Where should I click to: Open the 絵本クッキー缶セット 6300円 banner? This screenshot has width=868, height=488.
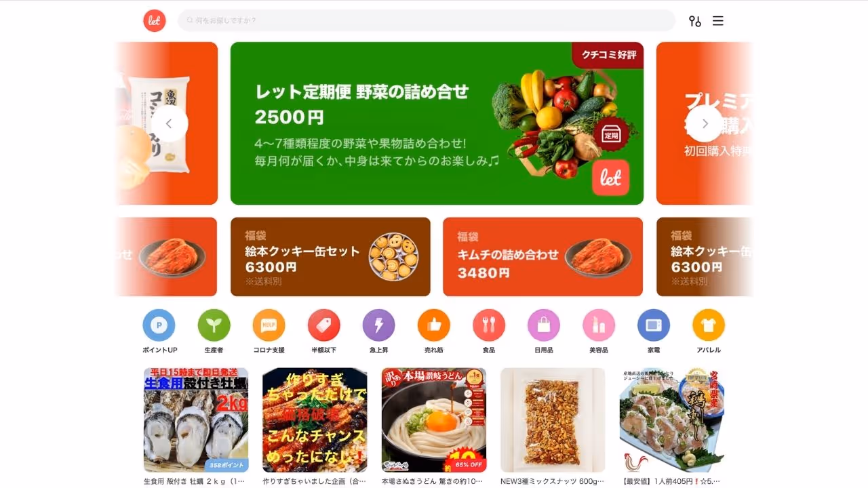coord(330,257)
